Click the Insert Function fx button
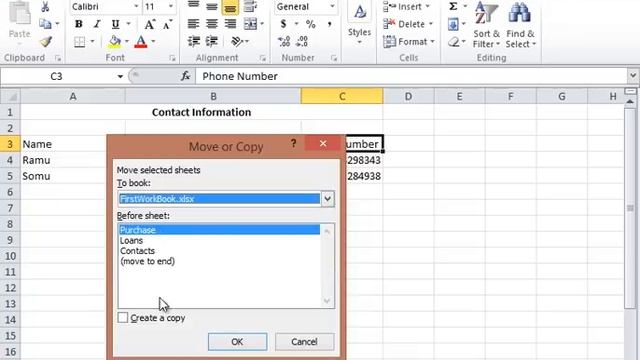 click(186, 76)
